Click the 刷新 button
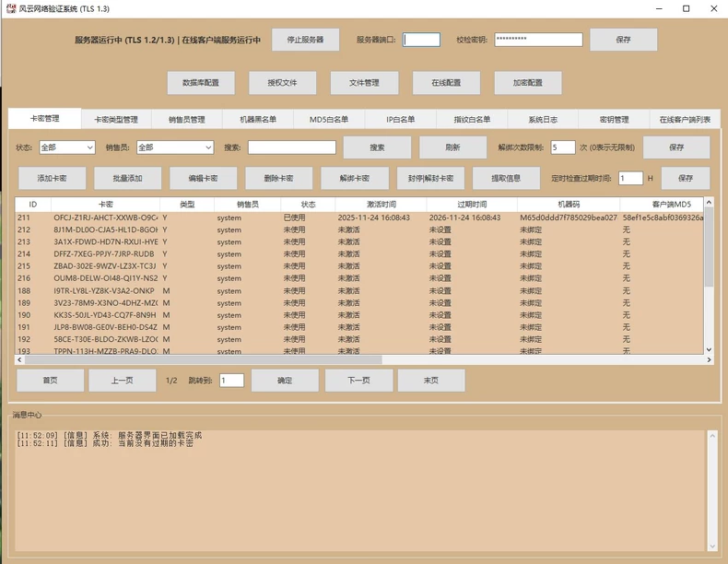 452,147
